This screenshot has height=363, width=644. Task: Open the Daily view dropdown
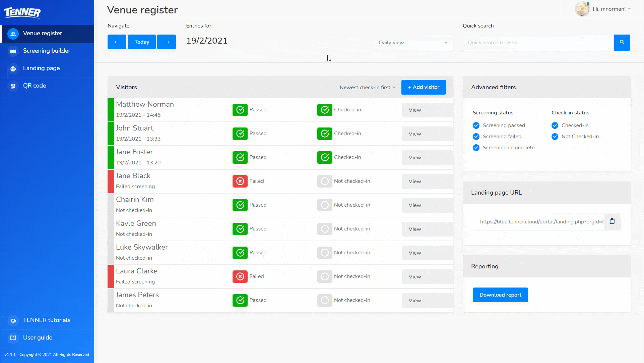[x=413, y=43]
